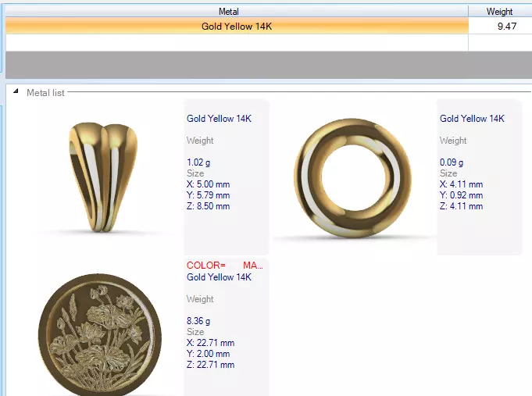The height and width of the screenshot is (396, 532).
Task: Click the disc's X: 22.71 mm size value
Action: pyautogui.click(x=210, y=343)
